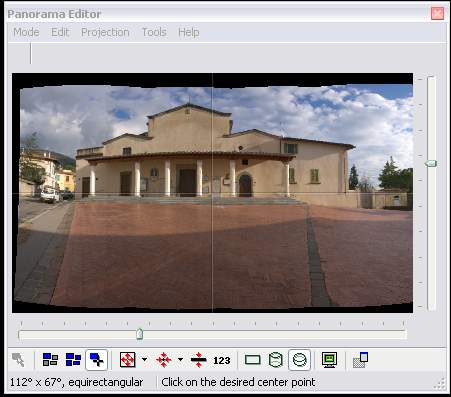The height and width of the screenshot is (397, 451).
Task: Open the Mode menu
Action: tap(26, 32)
